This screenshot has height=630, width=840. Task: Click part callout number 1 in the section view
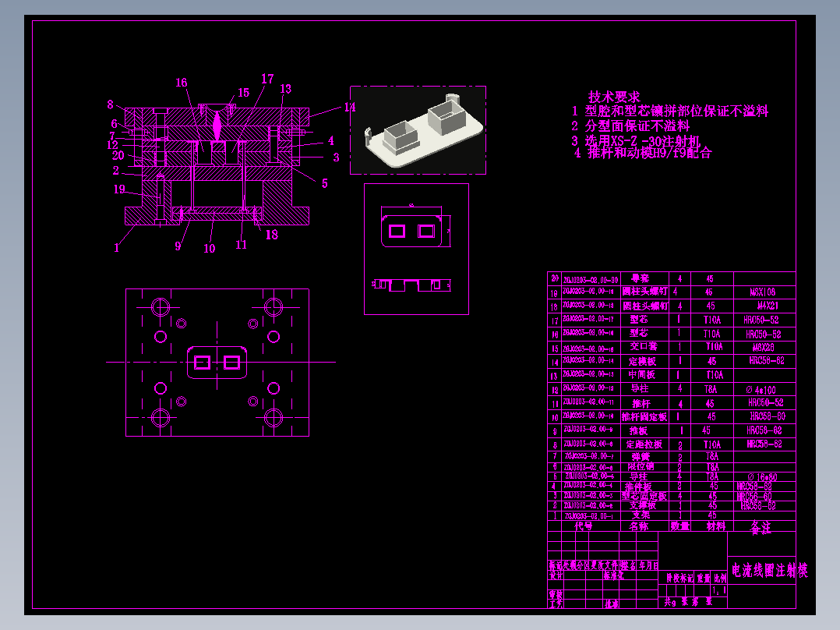116,248
